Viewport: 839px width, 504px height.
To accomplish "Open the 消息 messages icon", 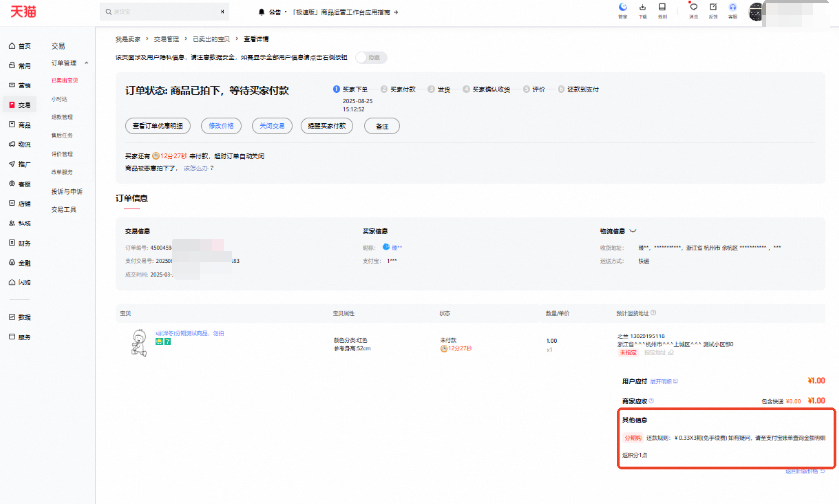I will [x=693, y=10].
